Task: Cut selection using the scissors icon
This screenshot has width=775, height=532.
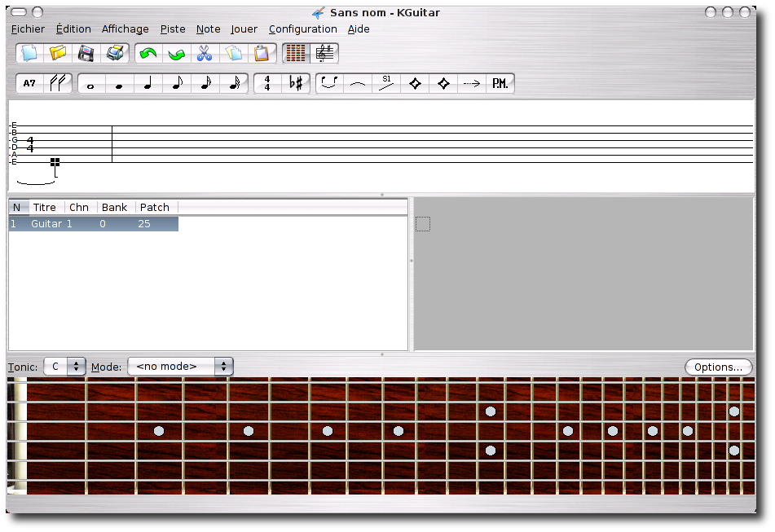Action: coord(204,54)
